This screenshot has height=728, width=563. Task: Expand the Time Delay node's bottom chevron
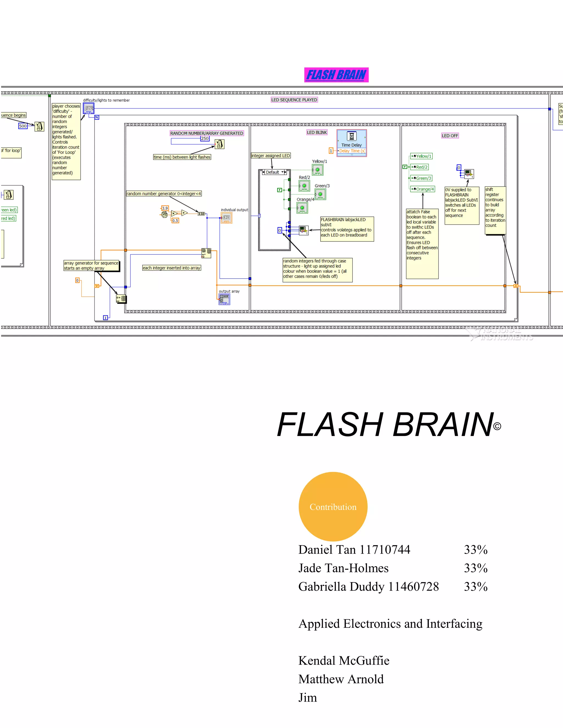click(x=352, y=155)
